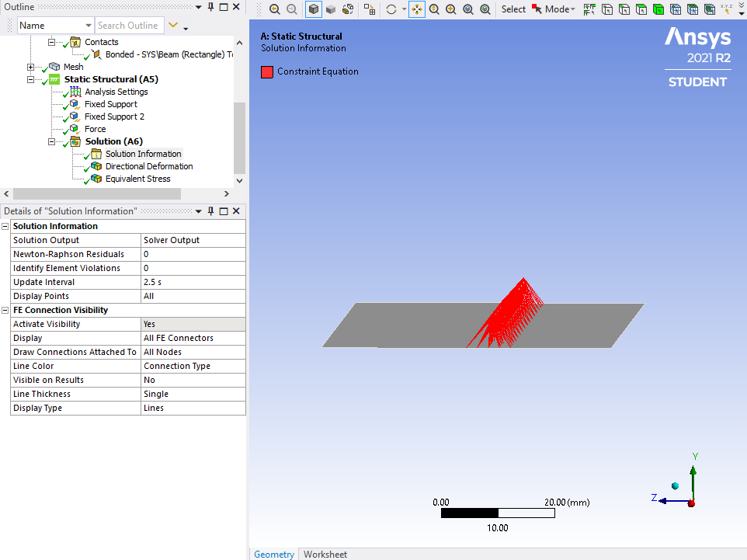Image resolution: width=747 pixels, height=560 pixels.
Task: Click the Pan view tool icon
Action: [x=417, y=9]
